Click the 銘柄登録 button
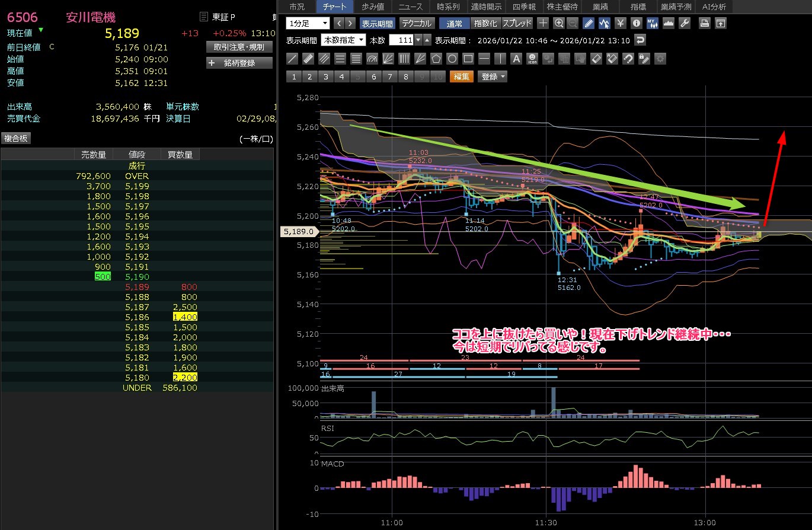Image resolution: width=812 pixels, height=530 pixels. [239, 63]
